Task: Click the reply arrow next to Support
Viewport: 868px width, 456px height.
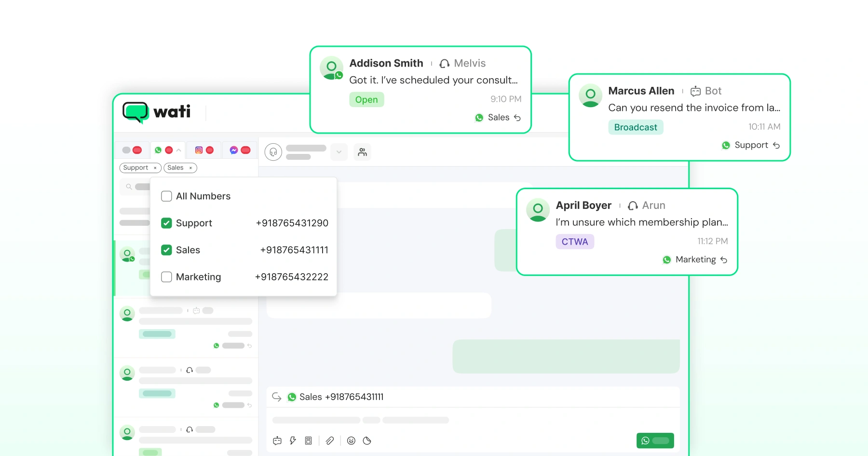Action: point(776,145)
